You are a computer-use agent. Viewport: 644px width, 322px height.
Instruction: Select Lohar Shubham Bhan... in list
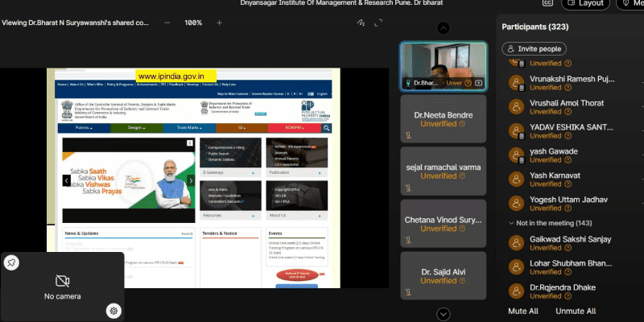pyautogui.click(x=572, y=267)
